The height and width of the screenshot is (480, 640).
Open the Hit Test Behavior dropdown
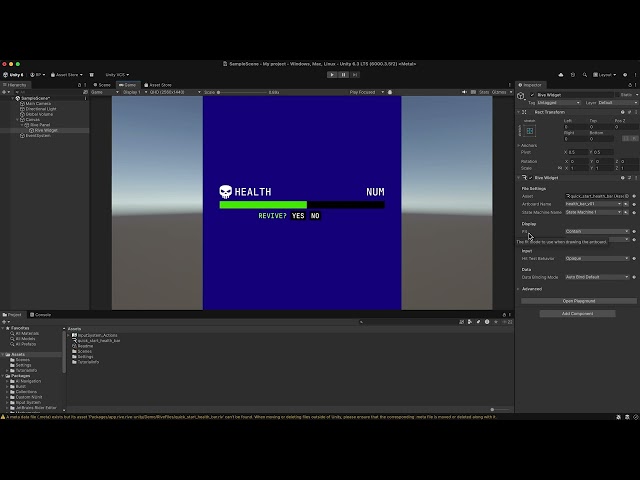(x=597, y=258)
